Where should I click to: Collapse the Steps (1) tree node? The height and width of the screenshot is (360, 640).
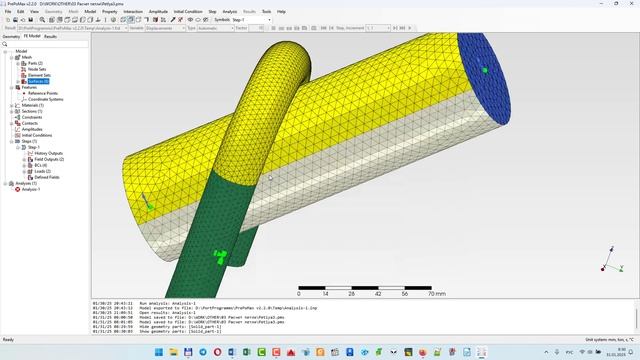pos(11,141)
